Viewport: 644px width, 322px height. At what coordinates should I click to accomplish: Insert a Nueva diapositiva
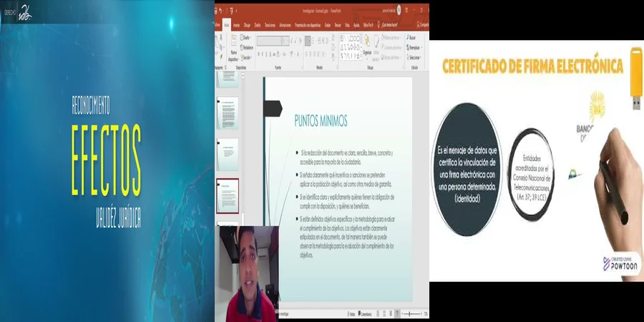(x=233, y=49)
